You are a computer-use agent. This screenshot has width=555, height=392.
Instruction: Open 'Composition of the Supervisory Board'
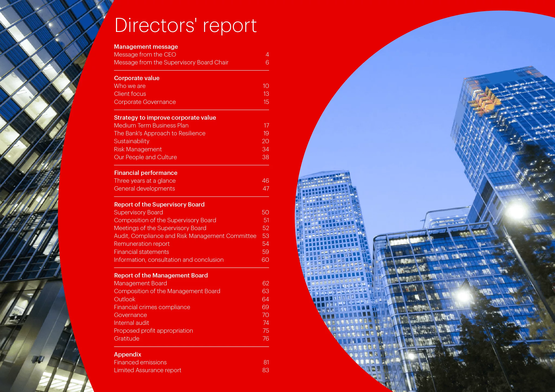click(x=191, y=220)
